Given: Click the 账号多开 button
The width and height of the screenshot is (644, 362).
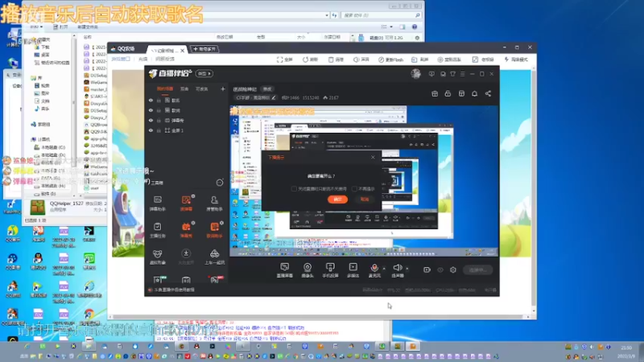Looking at the screenshot, I should 204,49.
